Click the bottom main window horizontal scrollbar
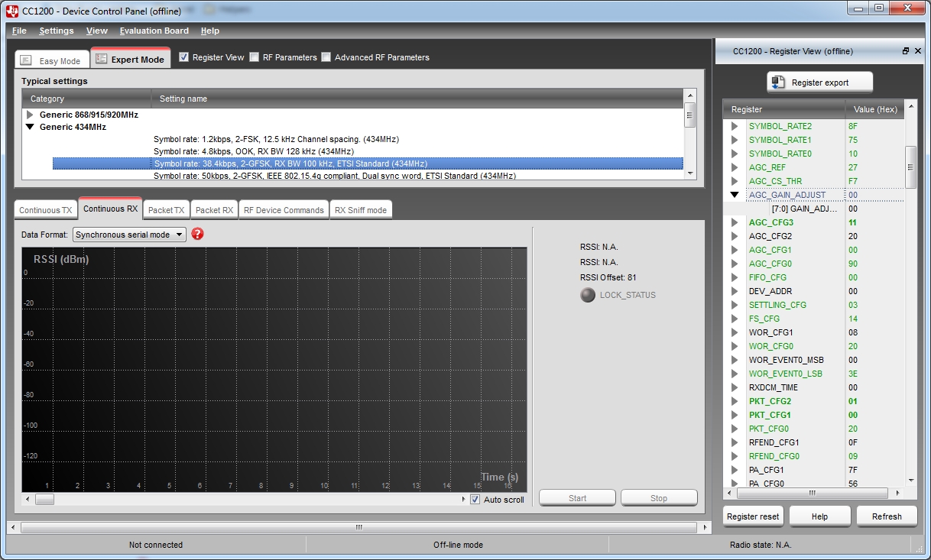 click(358, 527)
